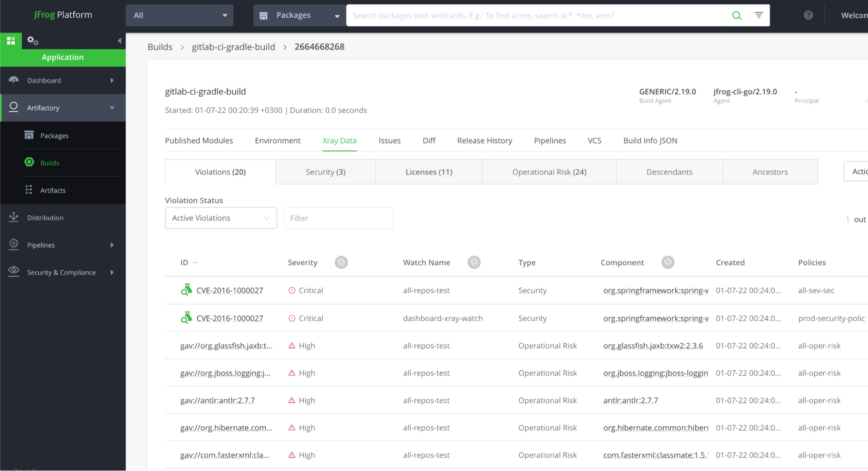This screenshot has height=471, width=868.
Task: Click the violations Filter input field
Action: click(x=338, y=218)
